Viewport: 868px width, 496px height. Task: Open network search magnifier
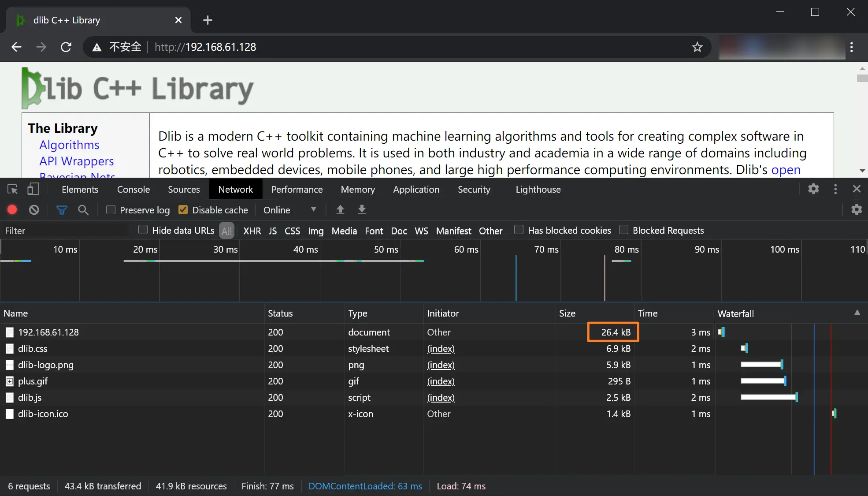click(x=83, y=210)
